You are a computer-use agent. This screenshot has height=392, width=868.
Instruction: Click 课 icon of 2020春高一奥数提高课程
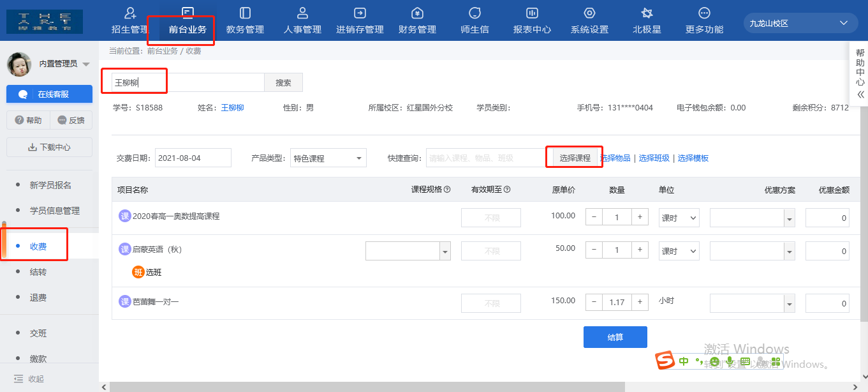[x=125, y=216]
